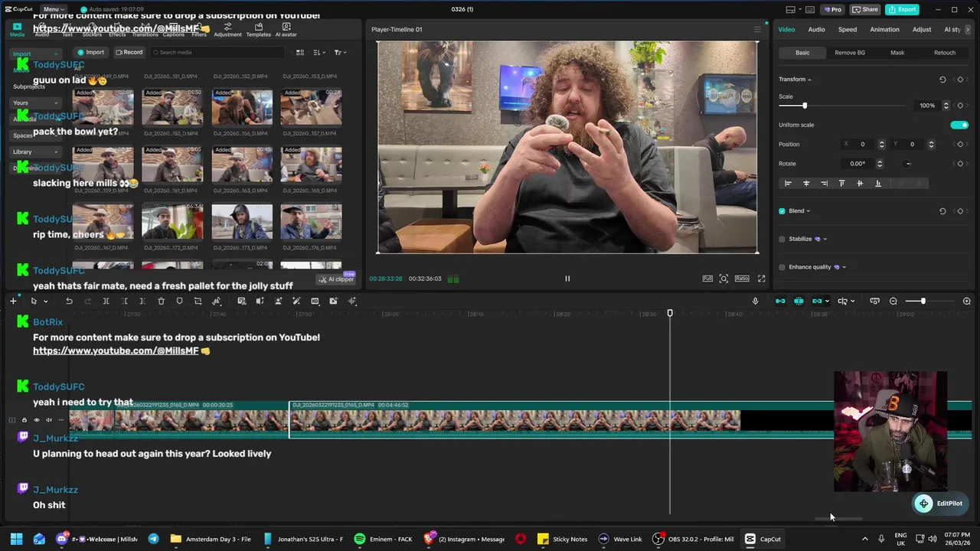Click the Rotate dial knob
The image size is (980, 551).
tap(908, 164)
